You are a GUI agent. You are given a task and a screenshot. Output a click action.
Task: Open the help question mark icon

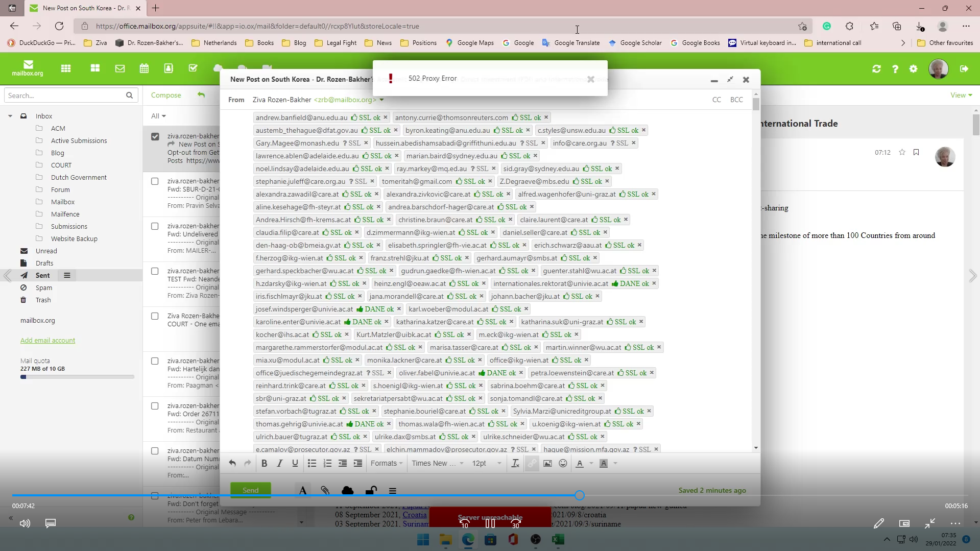tap(895, 69)
